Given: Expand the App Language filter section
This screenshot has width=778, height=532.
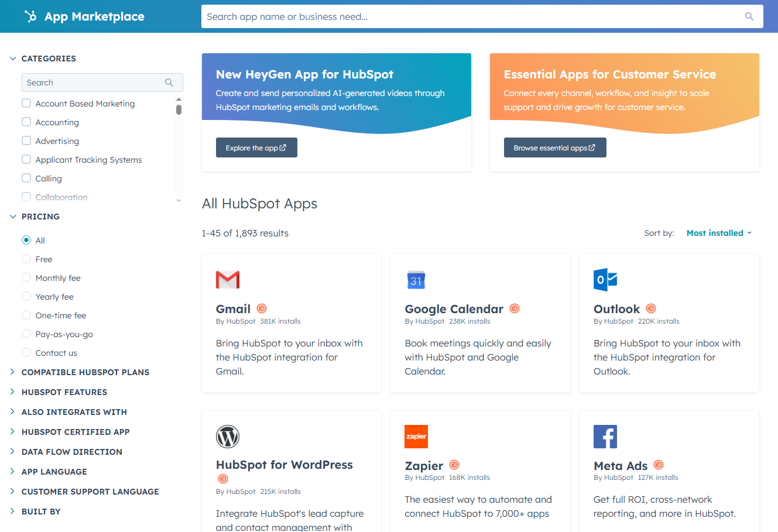Looking at the screenshot, I should coord(54,472).
